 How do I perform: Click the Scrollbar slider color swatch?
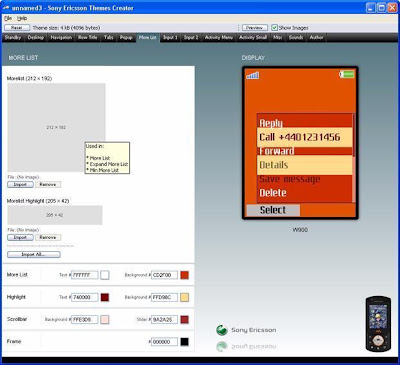coord(184,320)
